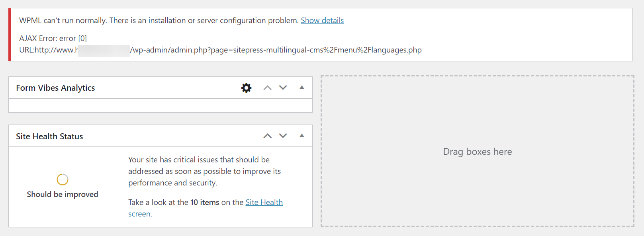Viewport: 644px width, 236px height.
Task: Click the Should be improved label
Action: tap(63, 194)
